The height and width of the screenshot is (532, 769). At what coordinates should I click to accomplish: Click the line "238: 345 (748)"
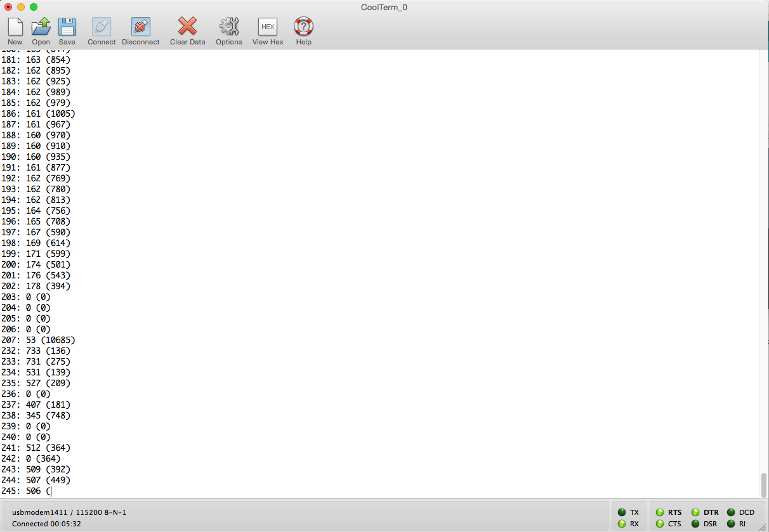pos(36,415)
